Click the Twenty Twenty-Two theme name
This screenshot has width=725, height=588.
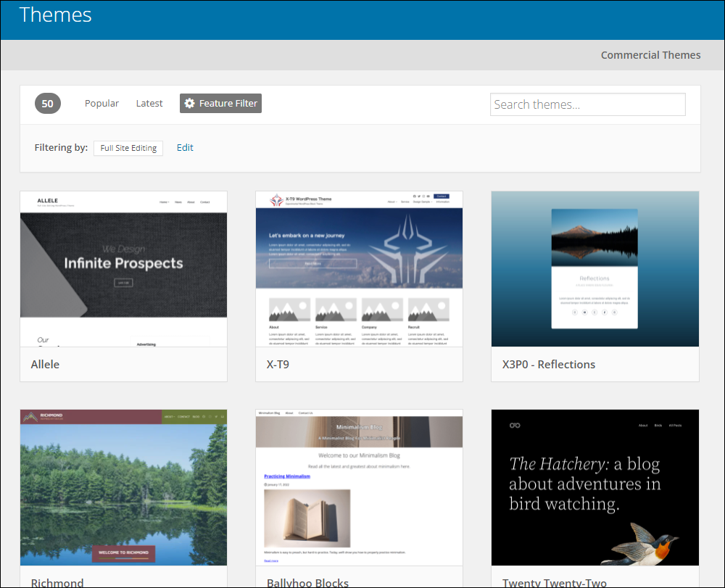click(x=555, y=582)
